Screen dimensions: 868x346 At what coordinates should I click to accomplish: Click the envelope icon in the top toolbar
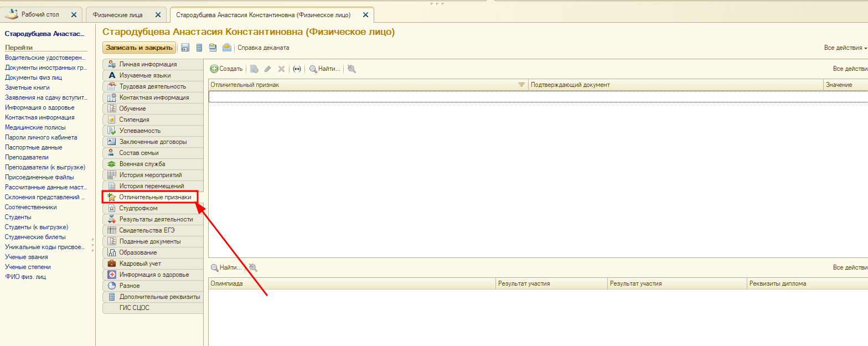(x=227, y=48)
